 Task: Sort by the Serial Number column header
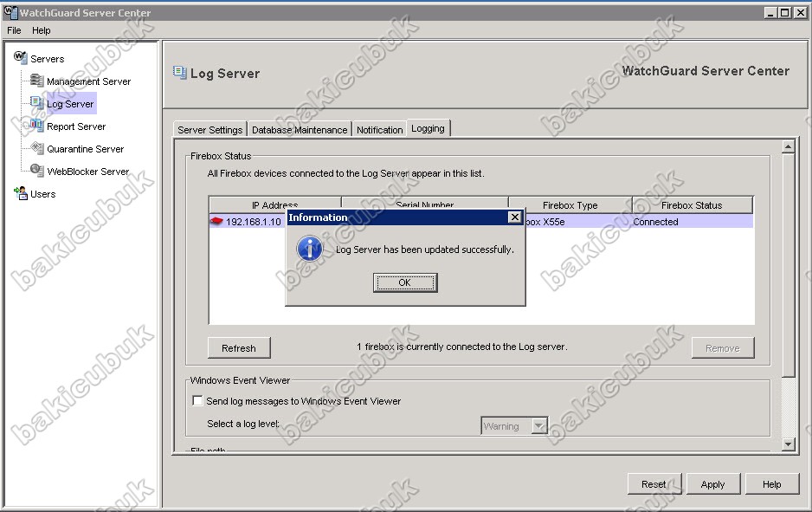pyautogui.click(x=425, y=204)
